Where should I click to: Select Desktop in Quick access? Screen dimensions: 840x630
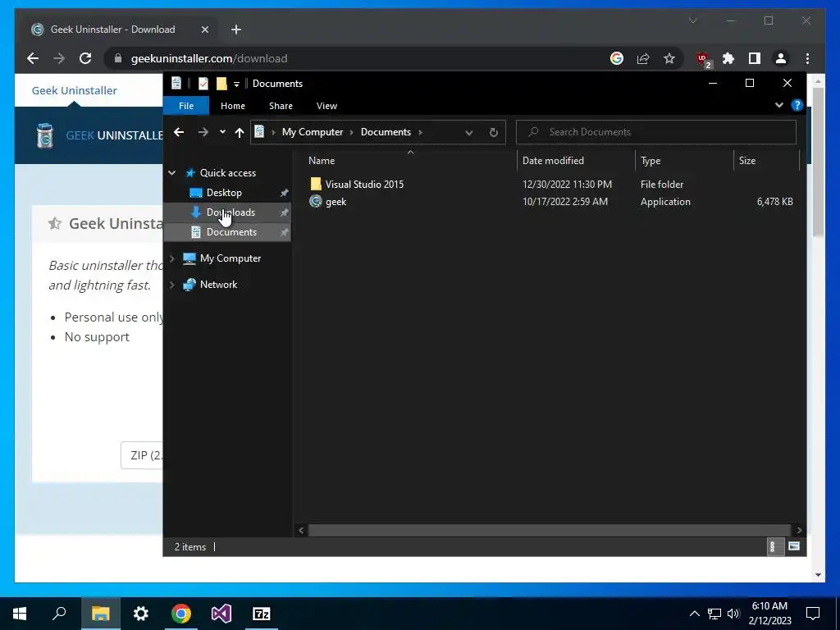[x=224, y=192]
